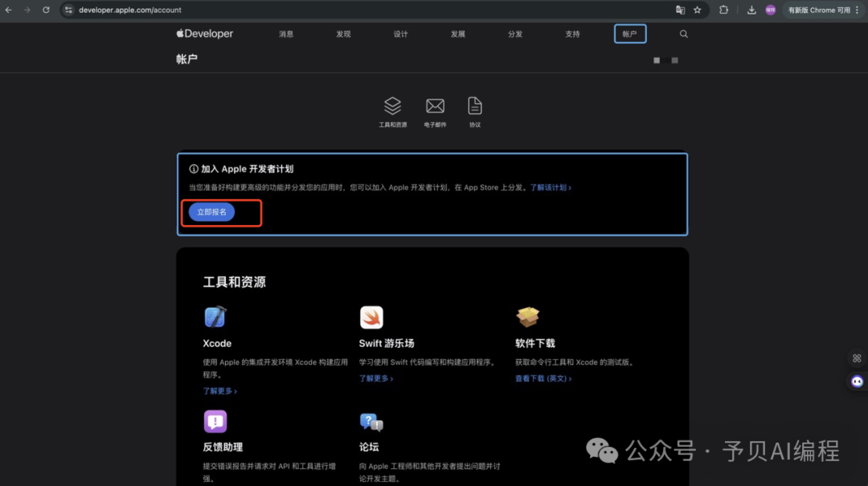Click the 论坛 chat bubble icon
This screenshot has height=486, width=868.
pos(371,422)
